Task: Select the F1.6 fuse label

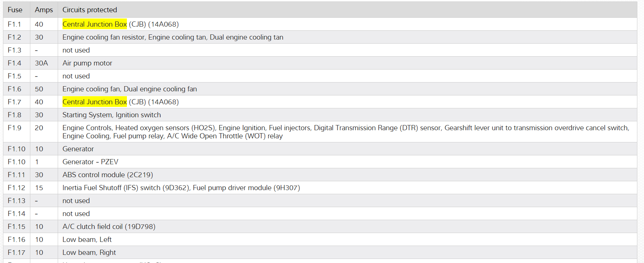Action: coord(14,89)
